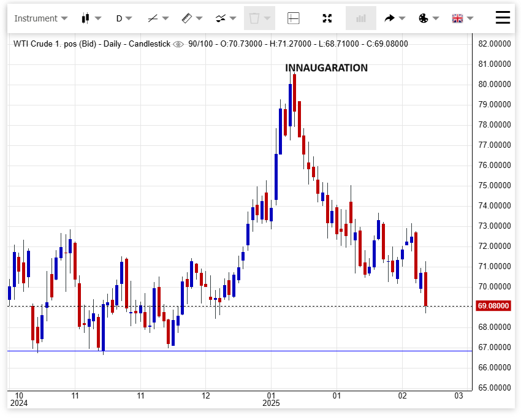The image size is (521, 420).
Task: Toggle the eye visibility icon in chart title
Action: pyautogui.click(x=178, y=44)
